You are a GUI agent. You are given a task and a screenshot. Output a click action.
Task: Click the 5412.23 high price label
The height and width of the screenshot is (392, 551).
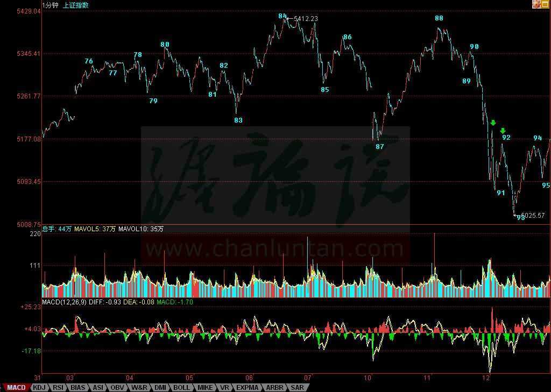tap(306, 19)
